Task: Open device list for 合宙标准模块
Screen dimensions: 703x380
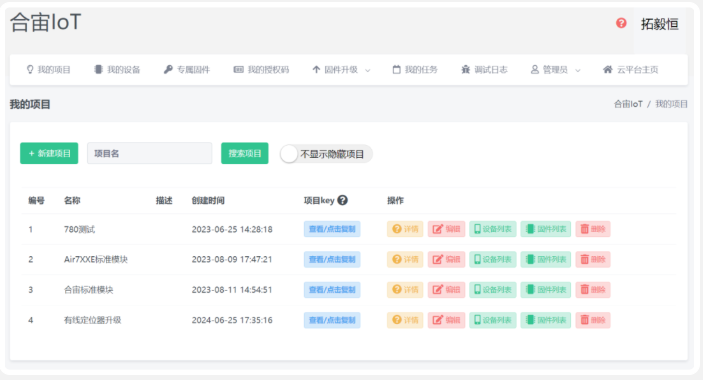Action: point(493,289)
